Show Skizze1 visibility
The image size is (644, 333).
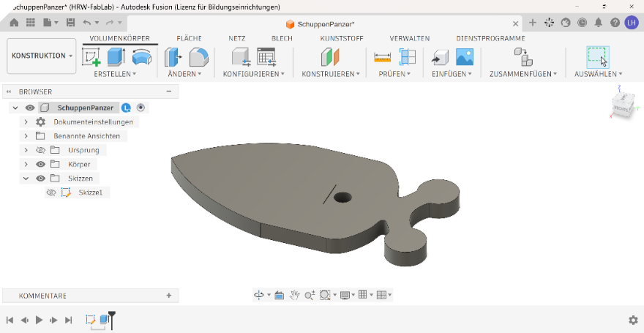coord(51,192)
